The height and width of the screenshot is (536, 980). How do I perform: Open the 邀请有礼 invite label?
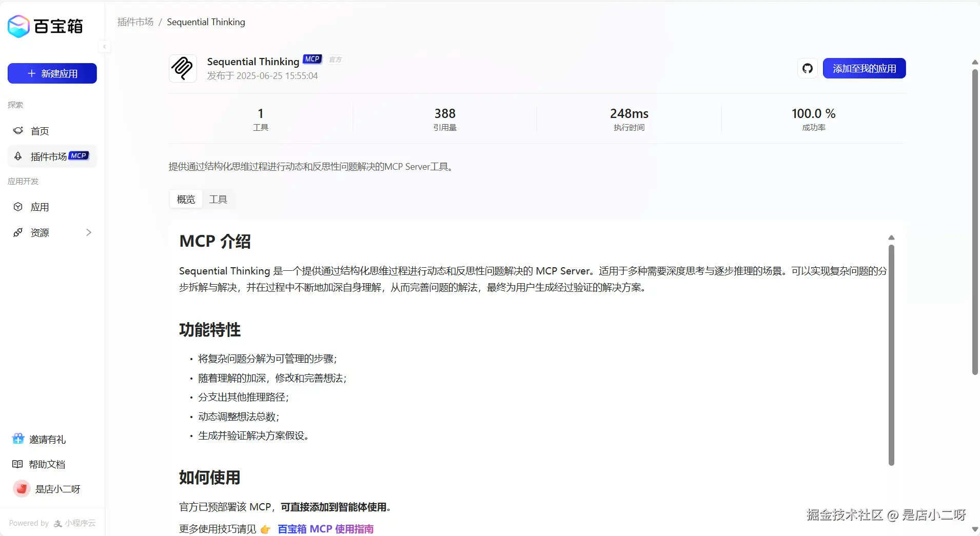pos(47,440)
